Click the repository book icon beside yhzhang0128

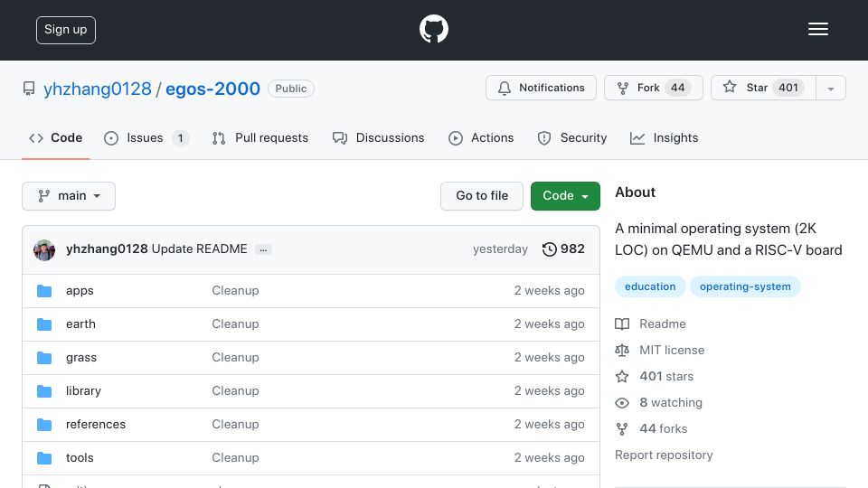click(x=29, y=89)
